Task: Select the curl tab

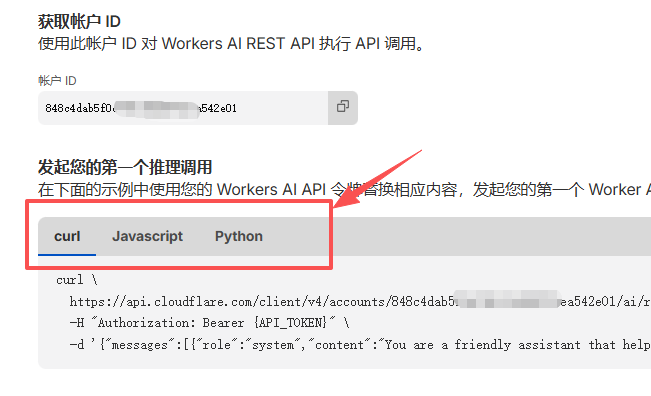Action: pyautogui.click(x=67, y=236)
